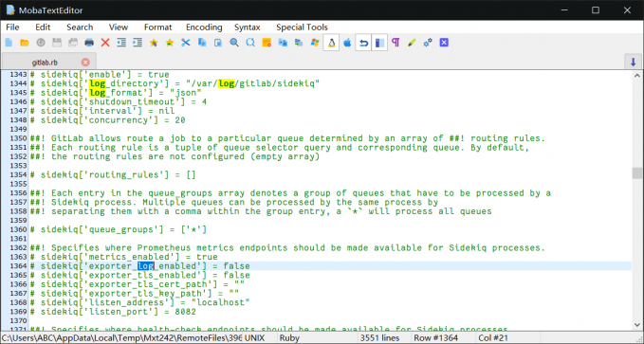Open the Search menu

pyautogui.click(x=80, y=27)
